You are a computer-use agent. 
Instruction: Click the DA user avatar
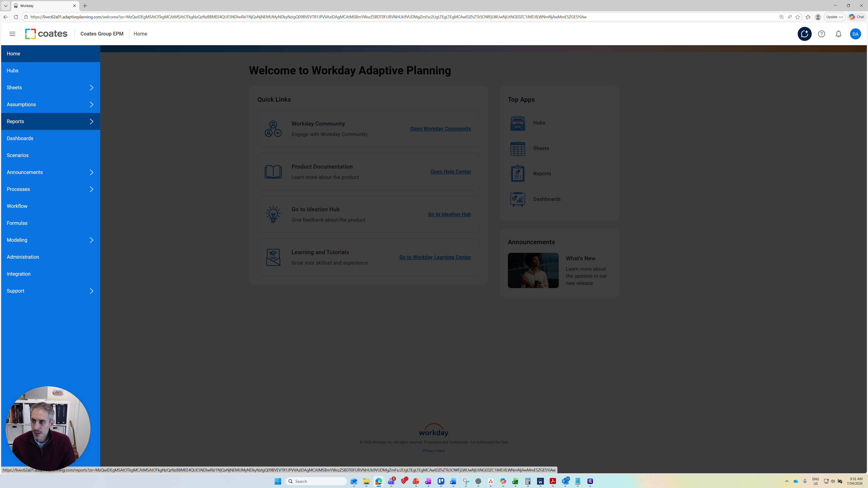[x=855, y=34]
